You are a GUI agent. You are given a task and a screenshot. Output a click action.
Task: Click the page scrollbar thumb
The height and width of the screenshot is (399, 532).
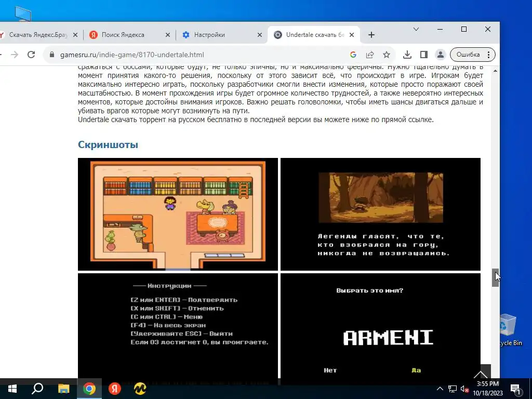point(495,277)
